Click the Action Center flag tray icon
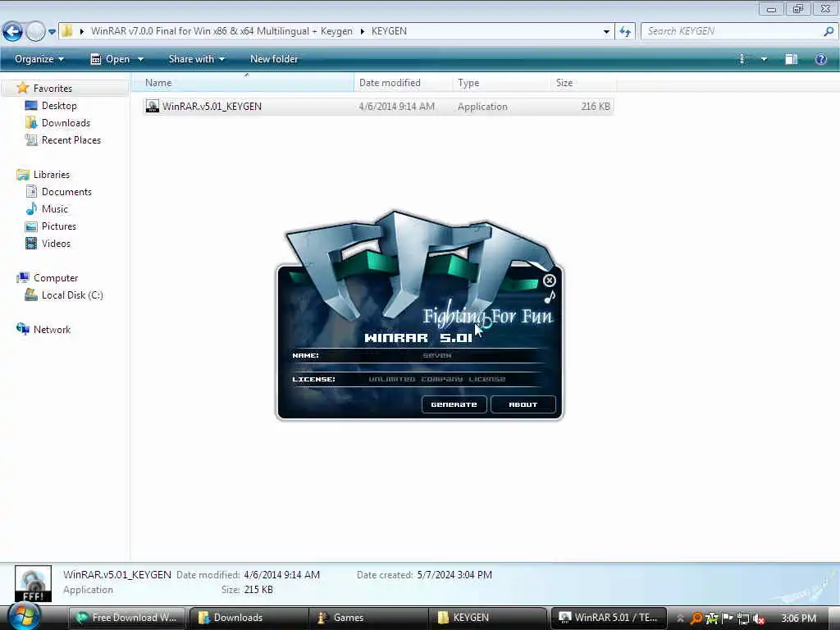840x630 pixels. (x=728, y=619)
